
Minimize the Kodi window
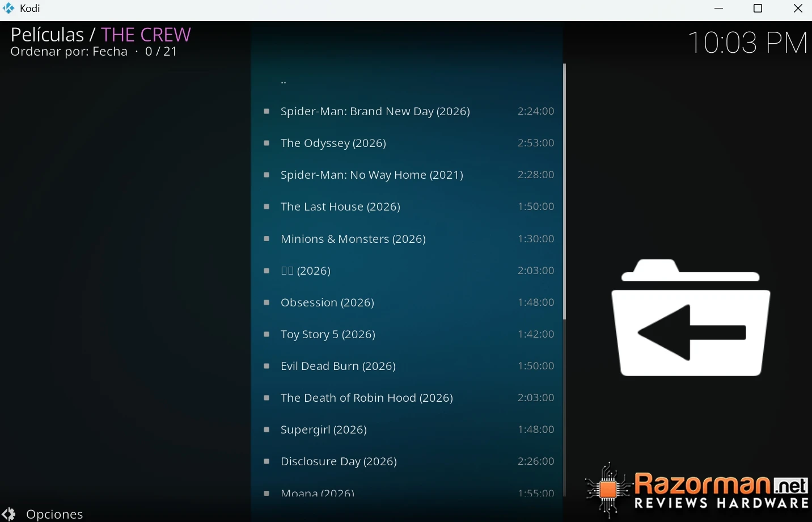(719, 9)
